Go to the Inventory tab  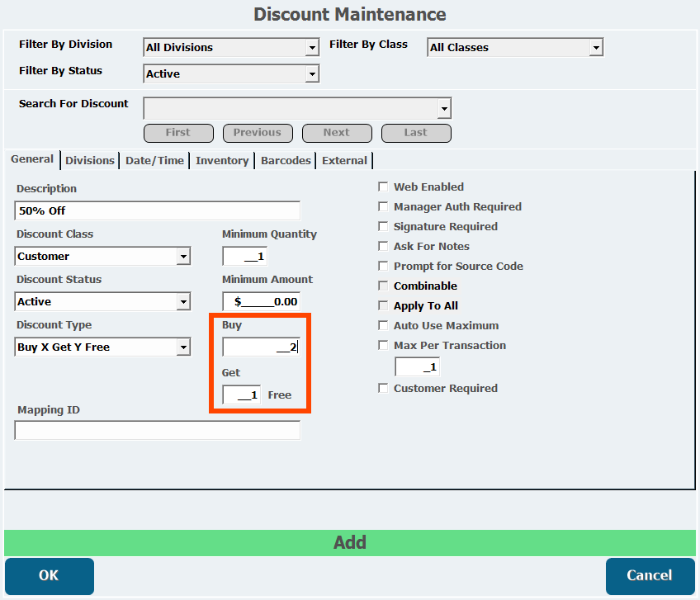(x=222, y=161)
